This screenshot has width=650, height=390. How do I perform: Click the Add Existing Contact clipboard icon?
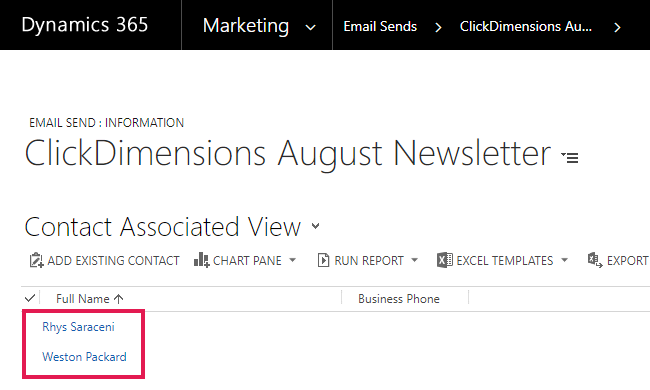tap(36, 260)
